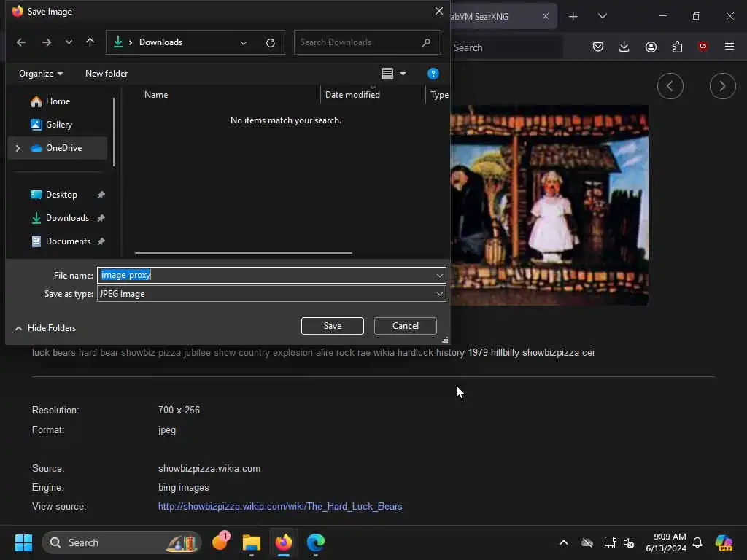Open a new Firefox tab

coord(573,16)
